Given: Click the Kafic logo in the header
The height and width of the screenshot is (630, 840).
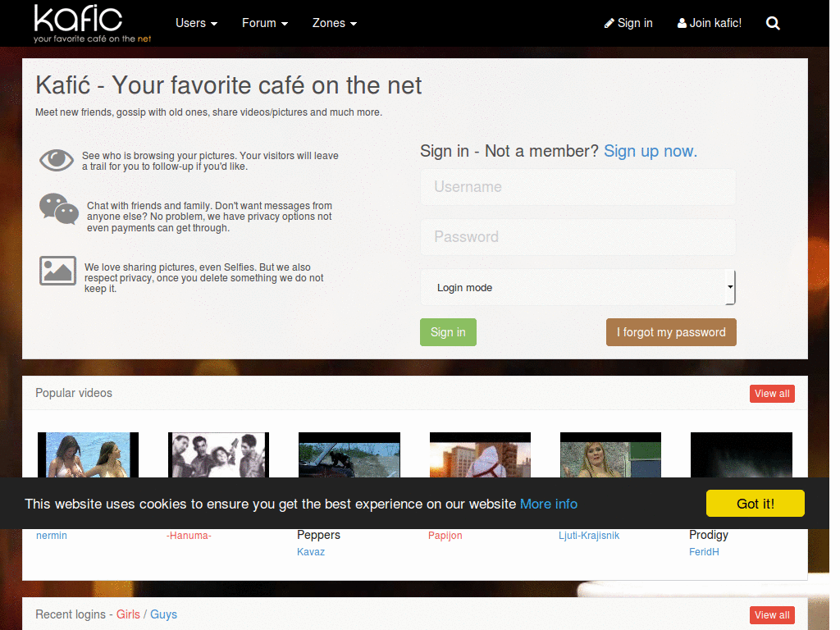Looking at the screenshot, I should click(92, 24).
